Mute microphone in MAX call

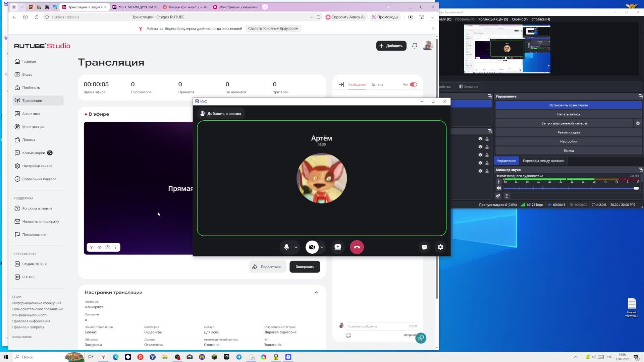coord(286,247)
